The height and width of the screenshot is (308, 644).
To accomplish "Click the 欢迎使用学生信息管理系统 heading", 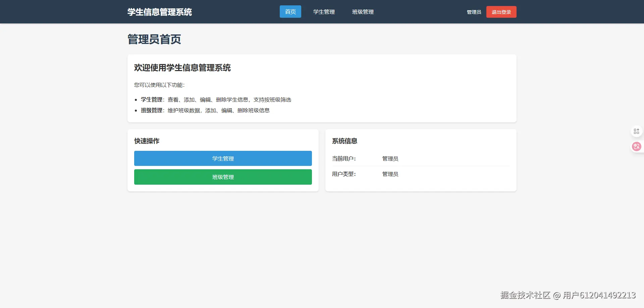I will click(x=182, y=68).
